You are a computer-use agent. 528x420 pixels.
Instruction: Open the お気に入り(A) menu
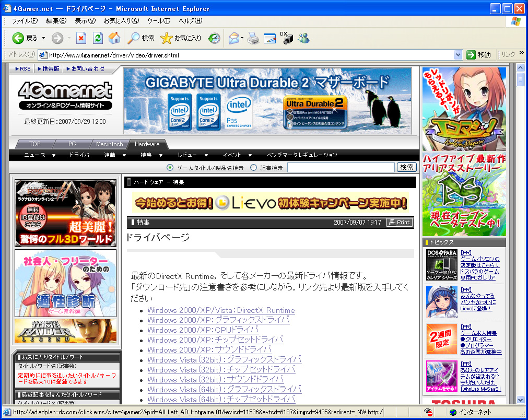pos(121,21)
